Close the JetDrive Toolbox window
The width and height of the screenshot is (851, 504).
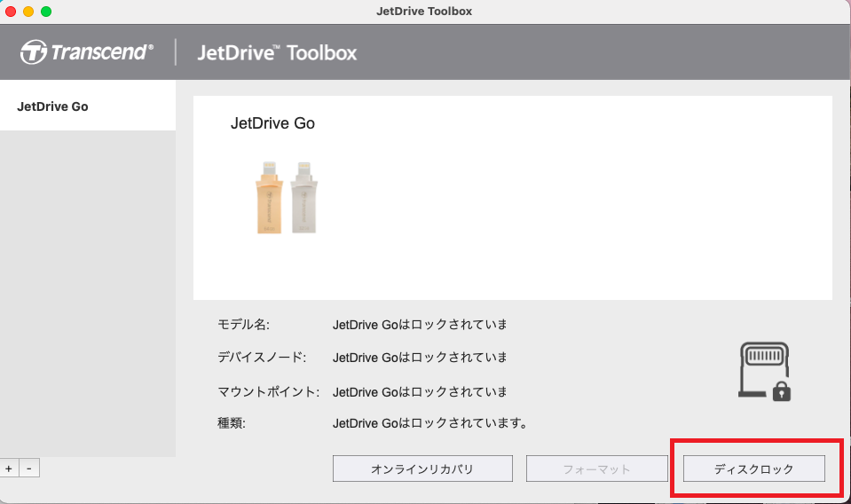click(11, 12)
